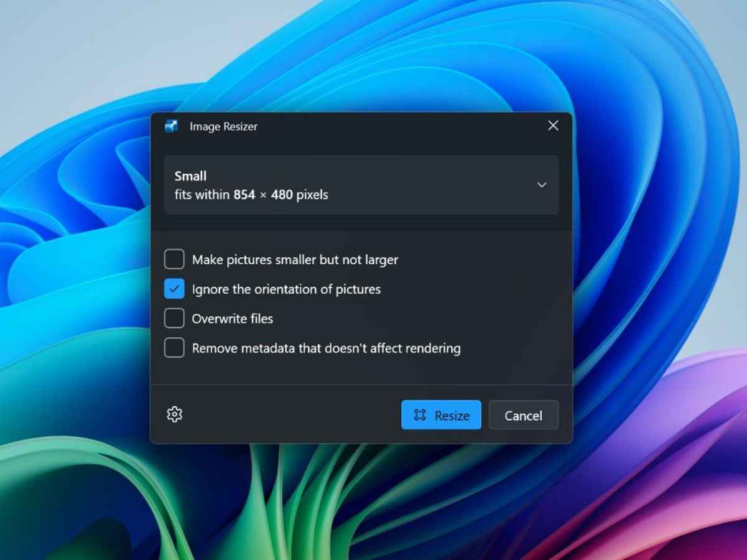This screenshot has height=560, width=747.
Task: Open the 'Small' size preset dropdown
Action: (x=361, y=185)
